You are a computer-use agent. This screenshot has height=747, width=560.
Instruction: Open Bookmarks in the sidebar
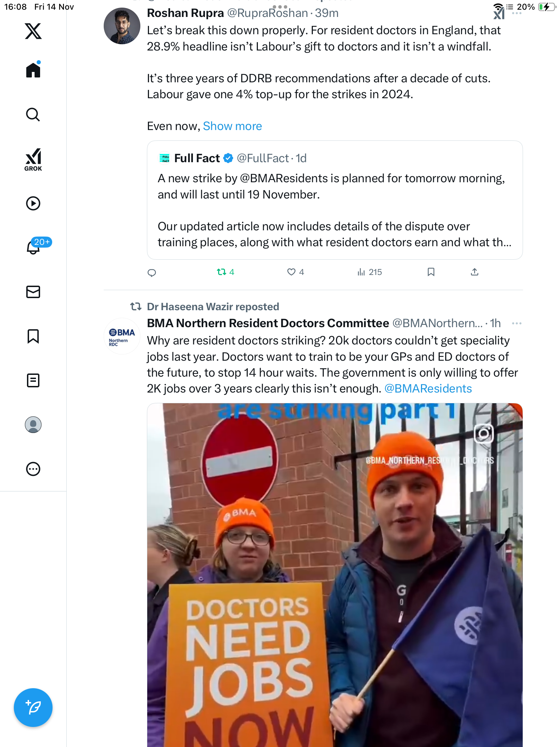[33, 336]
